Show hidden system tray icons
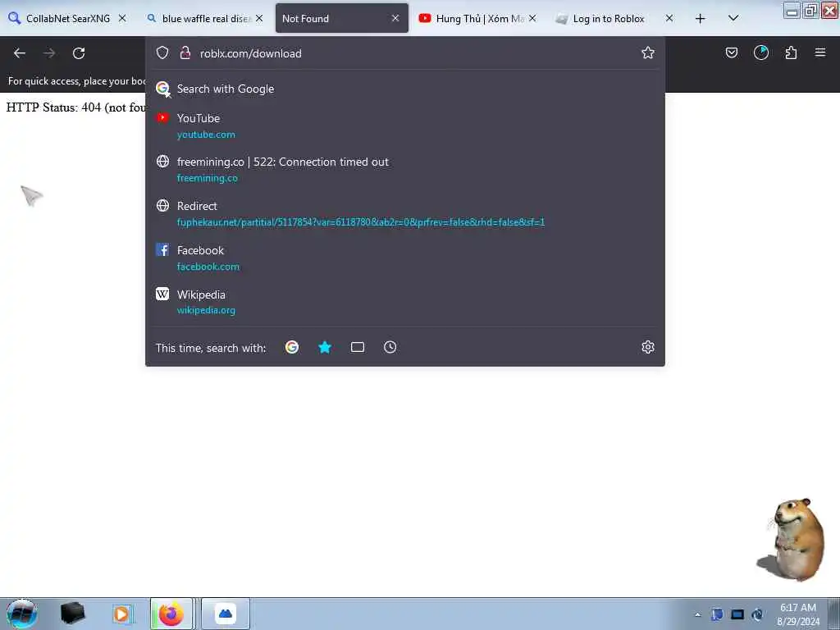The width and height of the screenshot is (840, 630). 697,614
